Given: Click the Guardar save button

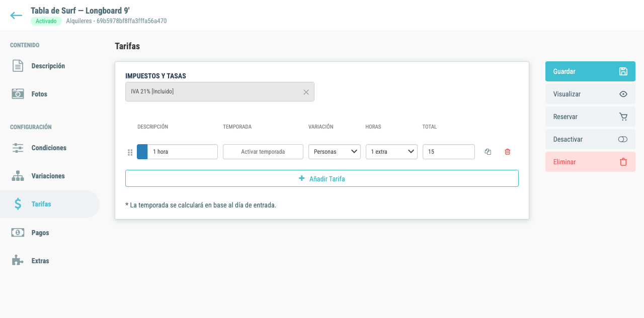Looking at the screenshot, I should coord(590,71).
